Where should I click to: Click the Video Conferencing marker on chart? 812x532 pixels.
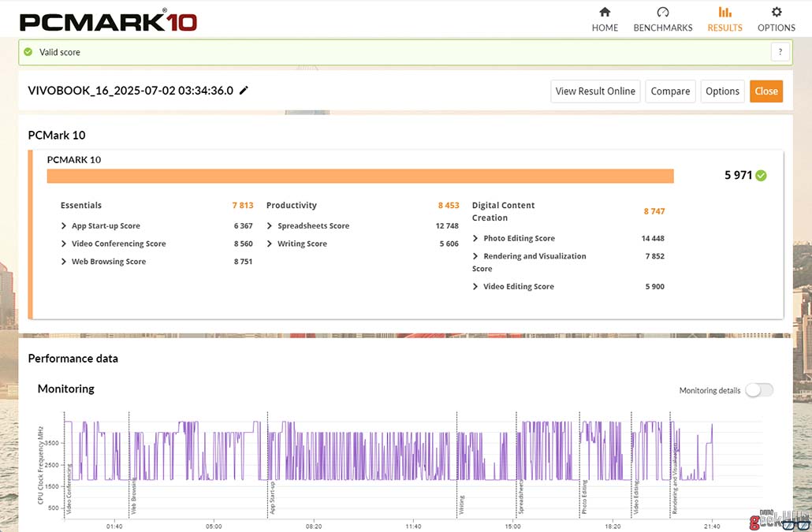[69, 489]
